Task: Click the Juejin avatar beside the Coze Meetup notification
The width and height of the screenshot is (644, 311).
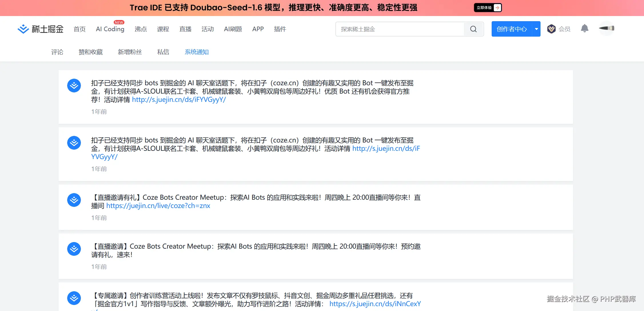Action: 74,200
